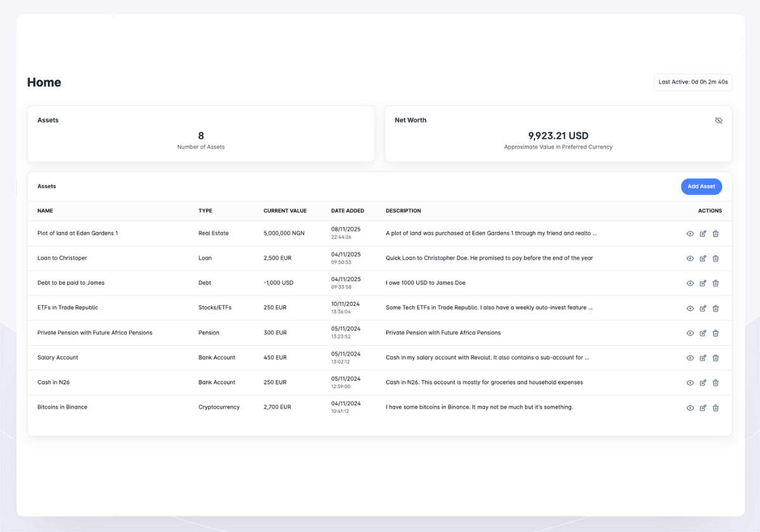View the Salary Account details
Screen dimensions: 760x532
690,358
